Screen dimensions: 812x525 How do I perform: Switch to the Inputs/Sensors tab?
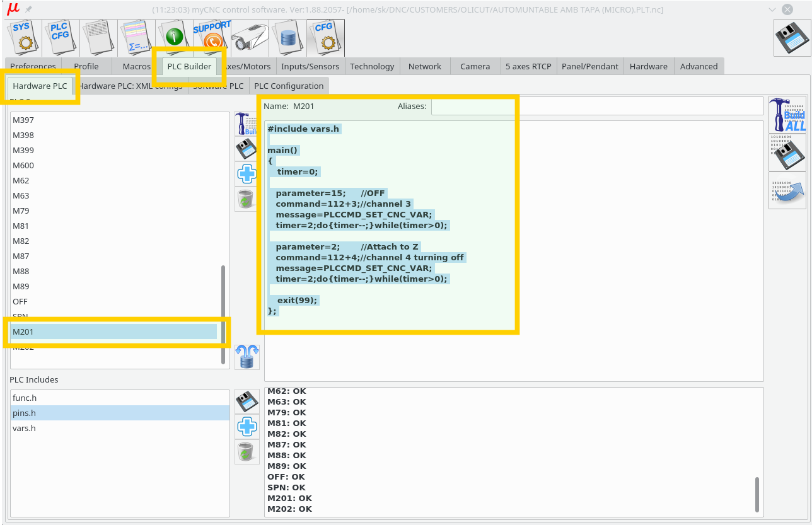click(310, 66)
